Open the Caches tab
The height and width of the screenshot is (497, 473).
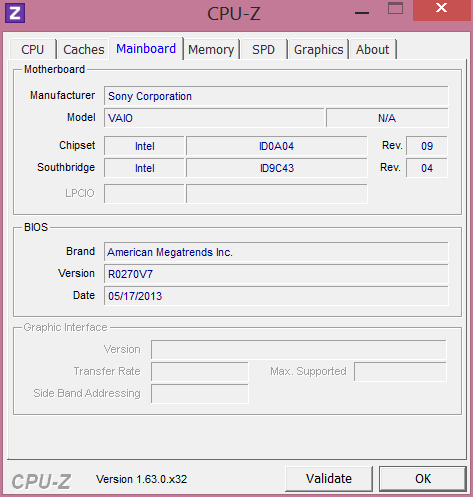tap(84, 49)
